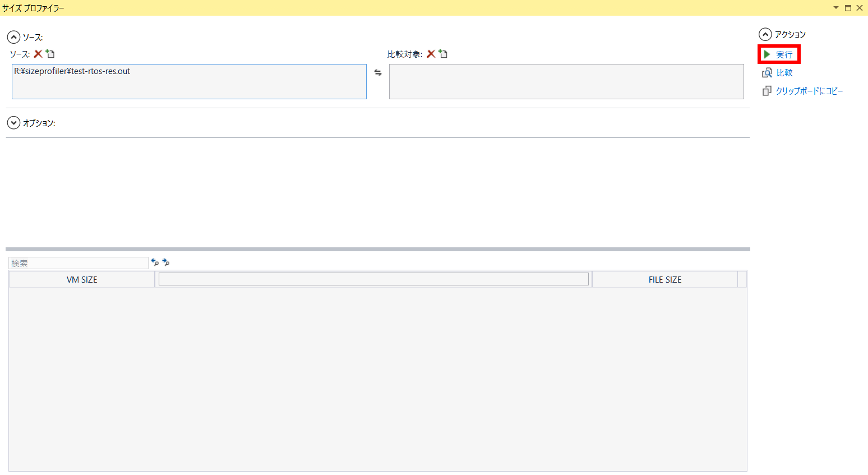
Task: Maximize the サイズ プロファイラー window
Action: click(848, 8)
